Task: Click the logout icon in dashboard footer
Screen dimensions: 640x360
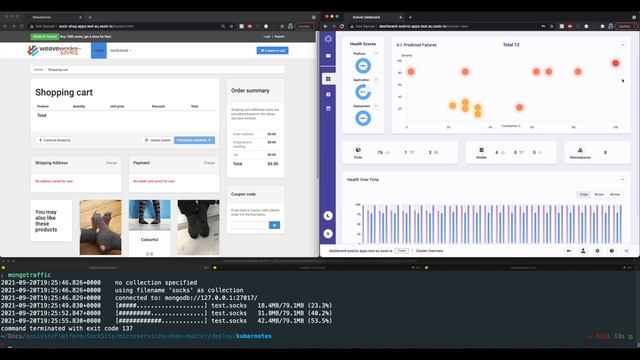Action: point(626,251)
